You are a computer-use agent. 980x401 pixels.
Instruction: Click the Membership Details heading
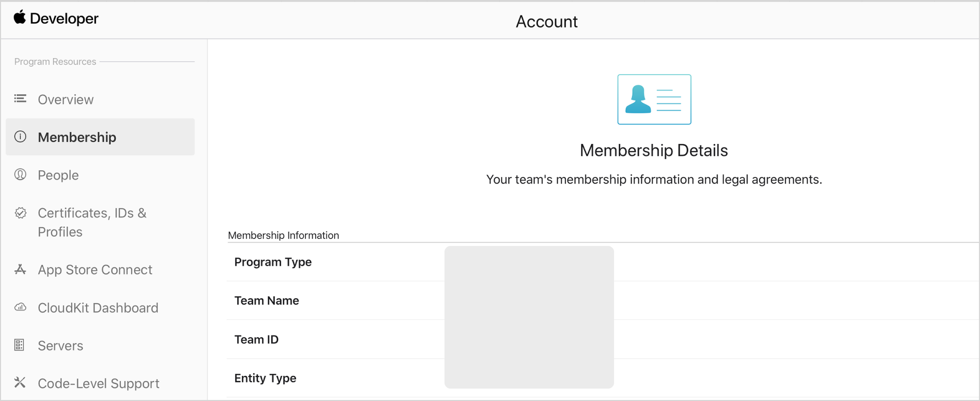(x=654, y=150)
